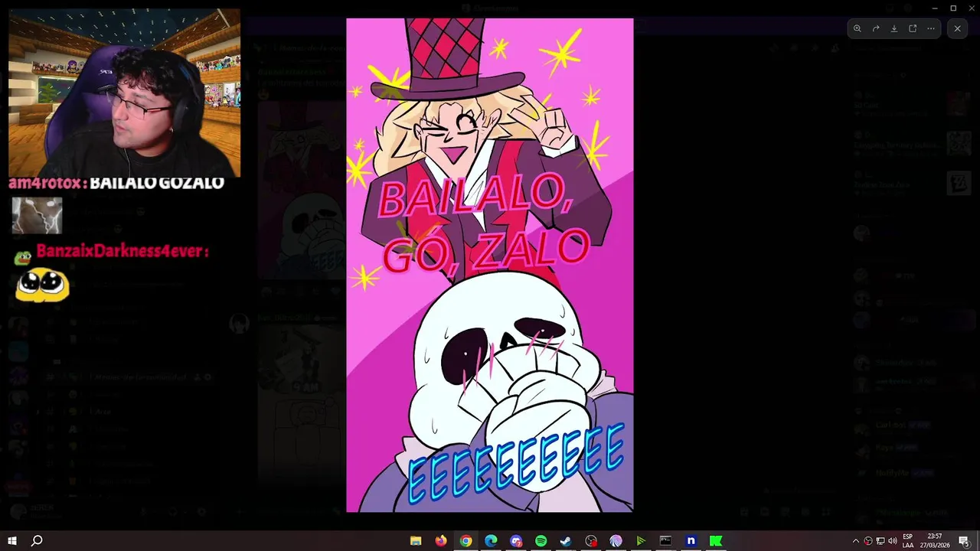Open the OBS Studio taskbar icon
980x551 pixels.
click(591, 541)
